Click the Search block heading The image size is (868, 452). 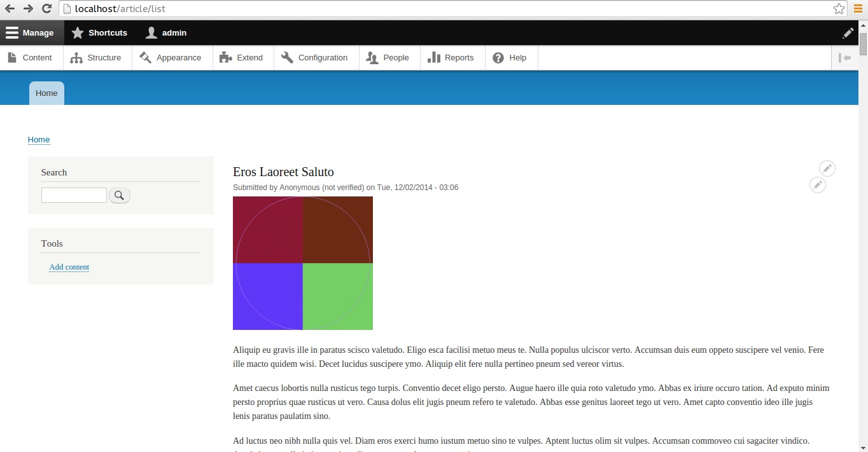(54, 172)
